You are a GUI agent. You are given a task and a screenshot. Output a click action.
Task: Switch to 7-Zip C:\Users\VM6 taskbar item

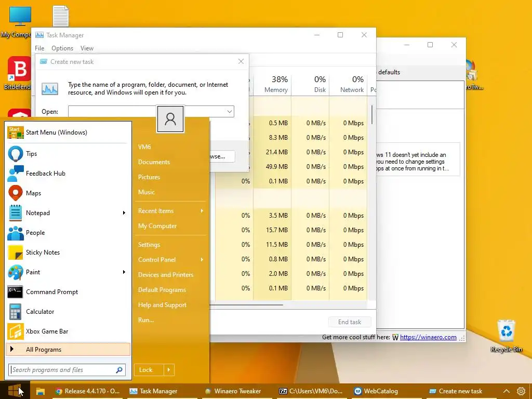[311, 391]
